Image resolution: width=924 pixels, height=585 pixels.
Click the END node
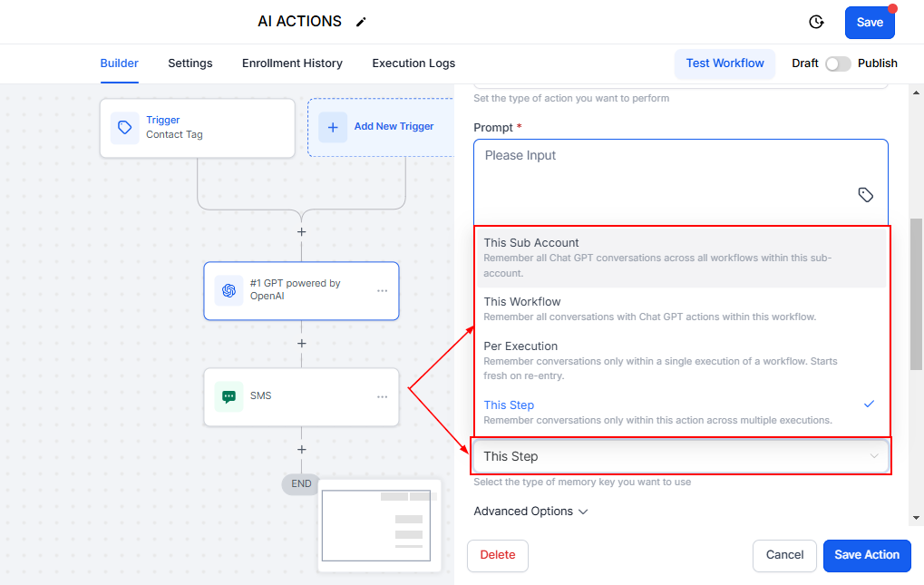pyautogui.click(x=301, y=483)
